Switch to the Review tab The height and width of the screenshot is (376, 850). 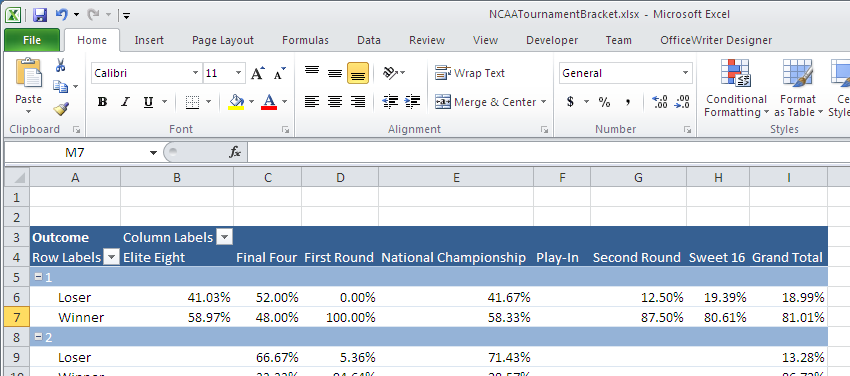427,40
